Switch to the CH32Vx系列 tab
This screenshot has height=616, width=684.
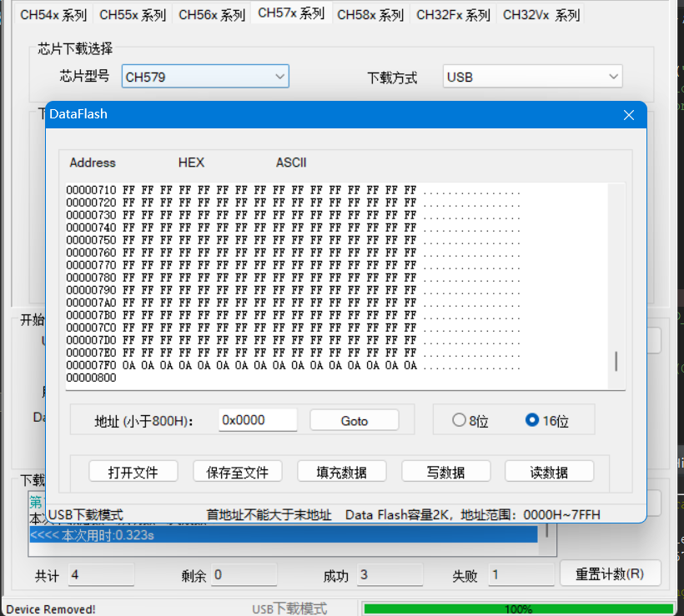pos(541,14)
